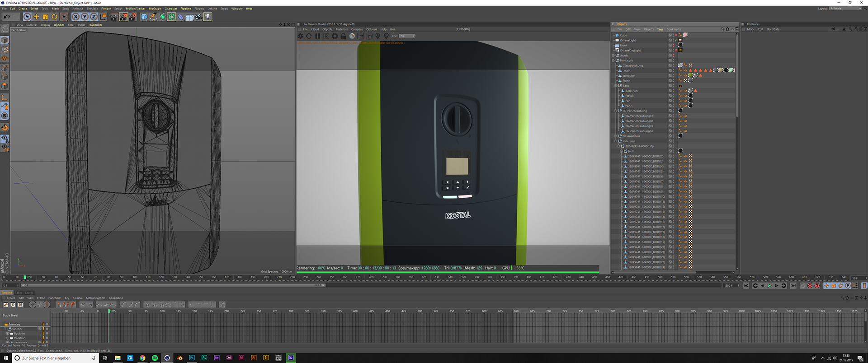Toggle OctaneLight enabled green check
Image resolution: width=868 pixels, height=363 pixels.
(676, 40)
